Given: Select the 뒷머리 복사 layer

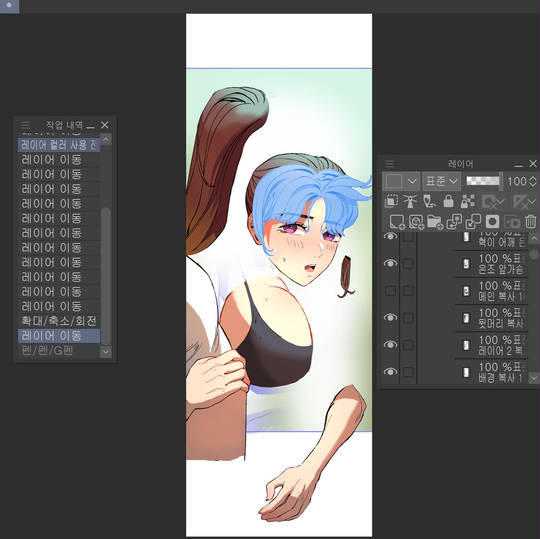Looking at the screenshot, I should 490,318.
